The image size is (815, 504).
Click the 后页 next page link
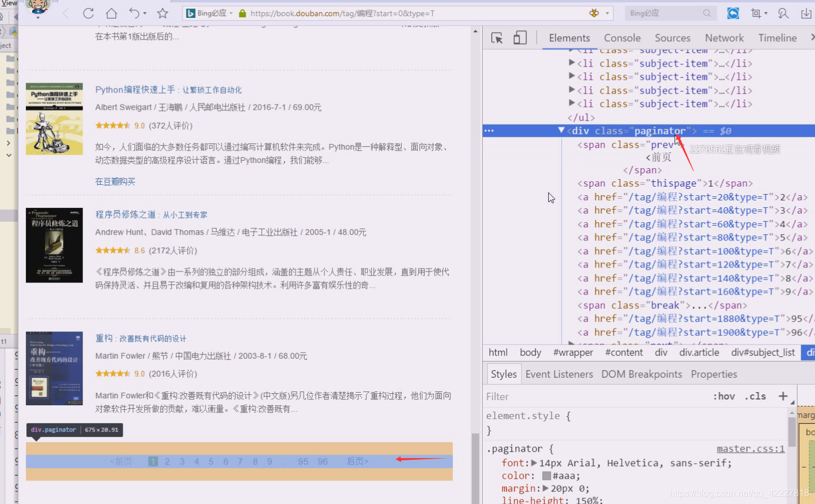[x=358, y=462]
